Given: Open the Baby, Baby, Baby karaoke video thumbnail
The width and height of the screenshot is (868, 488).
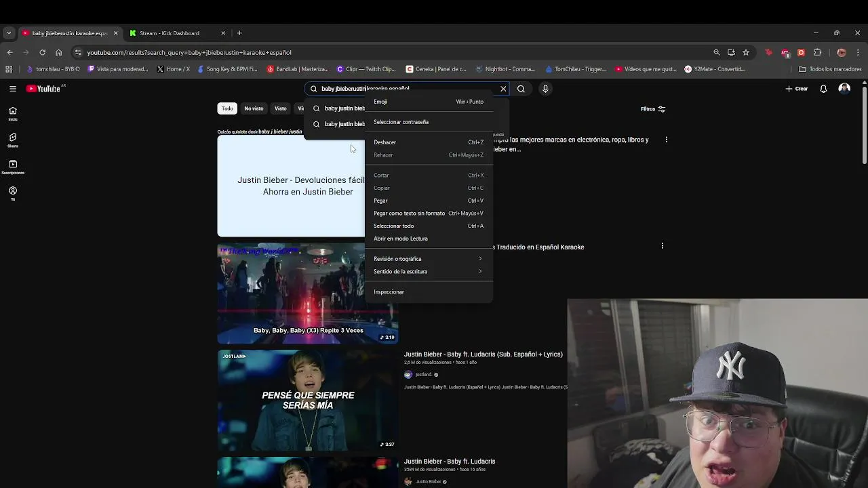Looking at the screenshot, I should click(308, 293).
